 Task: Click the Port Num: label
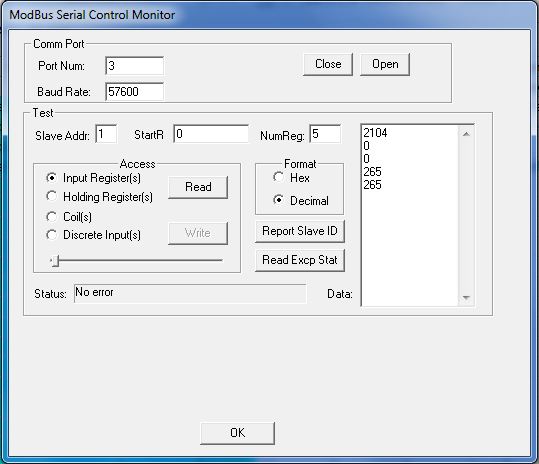click(x=62, y=66)
